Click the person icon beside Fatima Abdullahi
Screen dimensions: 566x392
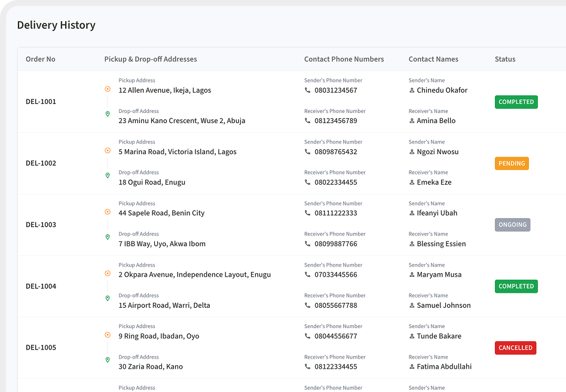point(412,366)
